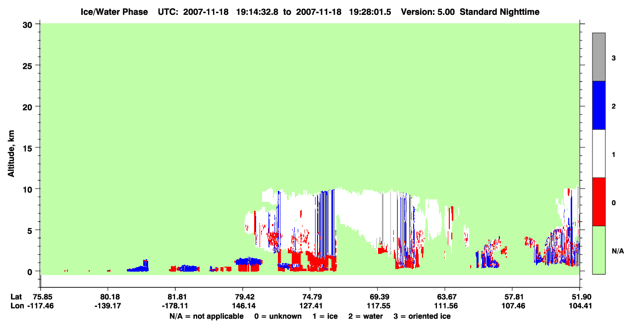Viewport: 644px width, 330px height.
Task: Click the 'Standard Nighttime' title text
Action: pos(500,11)
